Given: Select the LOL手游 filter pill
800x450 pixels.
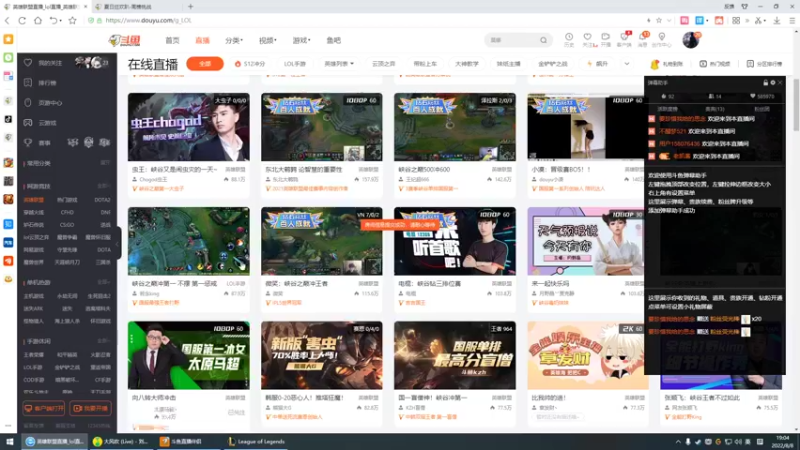Looking at the screenshot, I should (295, 64).
